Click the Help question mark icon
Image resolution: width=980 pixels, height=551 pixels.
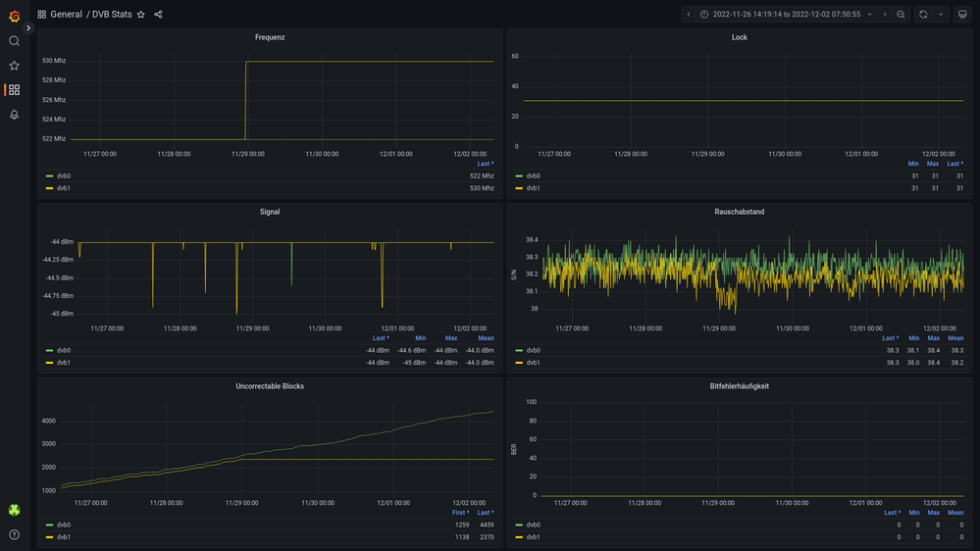pos(14,534)
